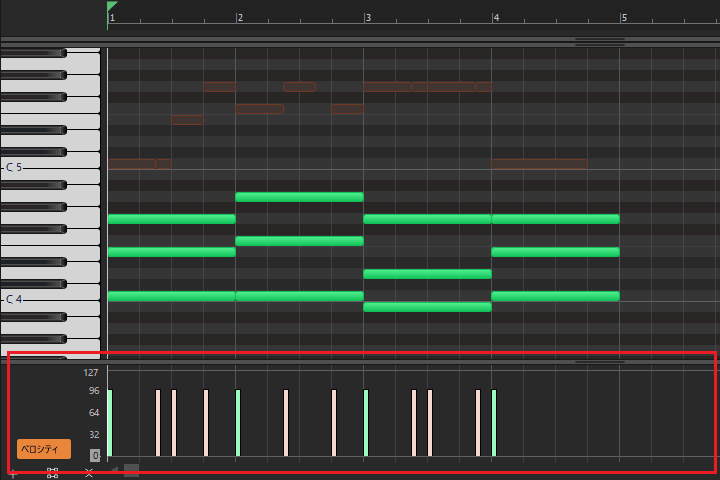This screenshot has width=720, height=480.
Task: Click measure 5 on the timeline ruler
Action: coord(623,18)
